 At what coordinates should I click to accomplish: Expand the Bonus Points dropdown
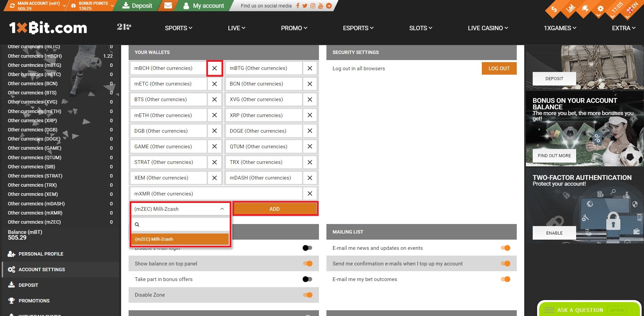pos(112,6)
